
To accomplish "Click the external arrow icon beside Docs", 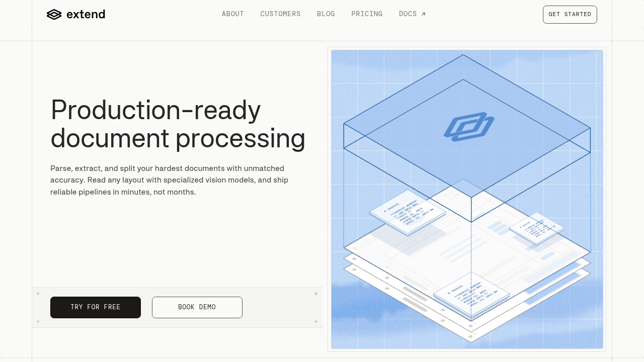I will pyautogui.click(x=423, y=14).
